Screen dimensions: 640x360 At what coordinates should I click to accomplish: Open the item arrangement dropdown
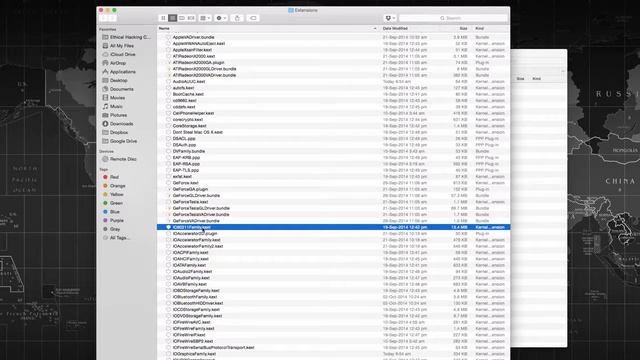pyautogui.click(x=205, y=18)
